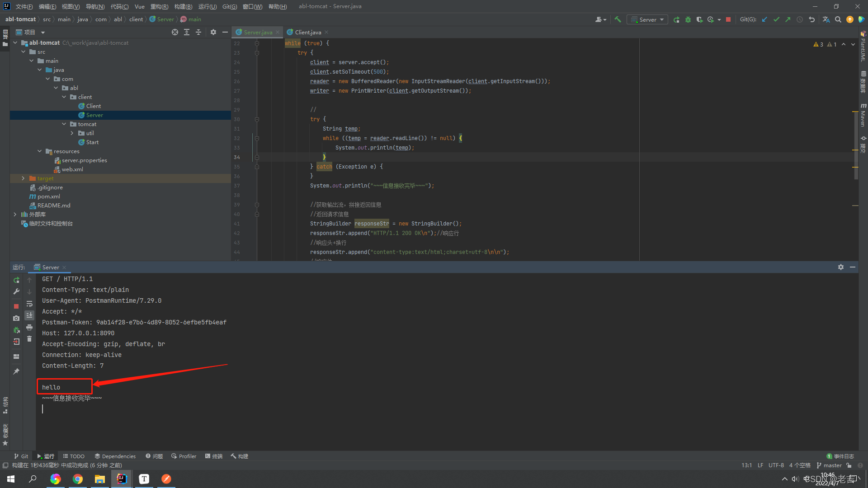Open the Git(G) menu
Image resolution: width=868 pixels, height=488 pixels.
(x=229, y=6)
